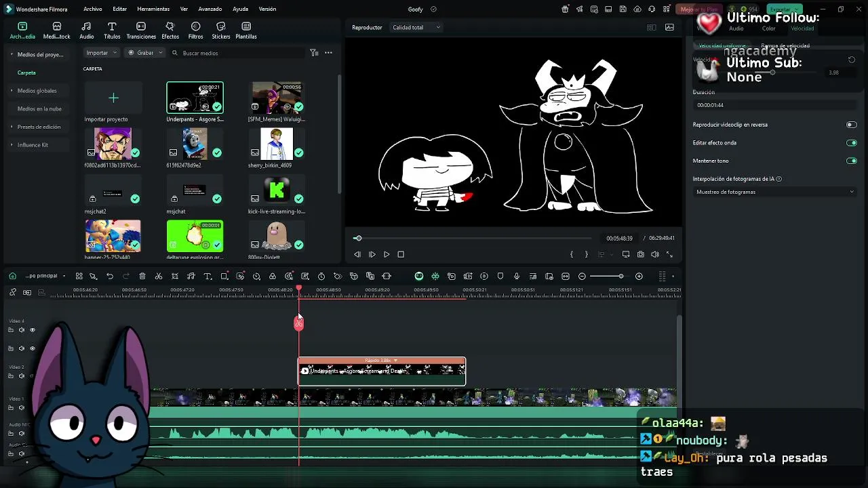Undo the last timeline action
The width and height of the screenshot is (868, 488).
(110, 277)
